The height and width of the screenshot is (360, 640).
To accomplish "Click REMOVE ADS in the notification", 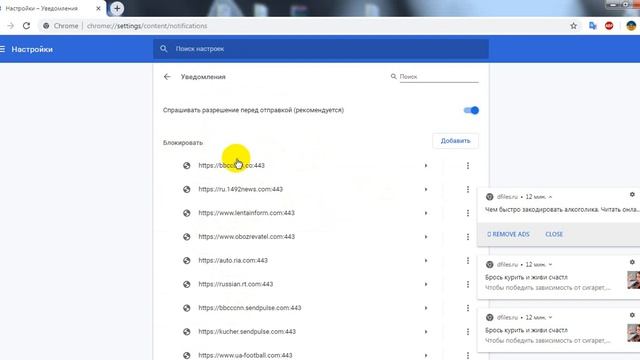I will pyautogui.click(x=508, y=234).
